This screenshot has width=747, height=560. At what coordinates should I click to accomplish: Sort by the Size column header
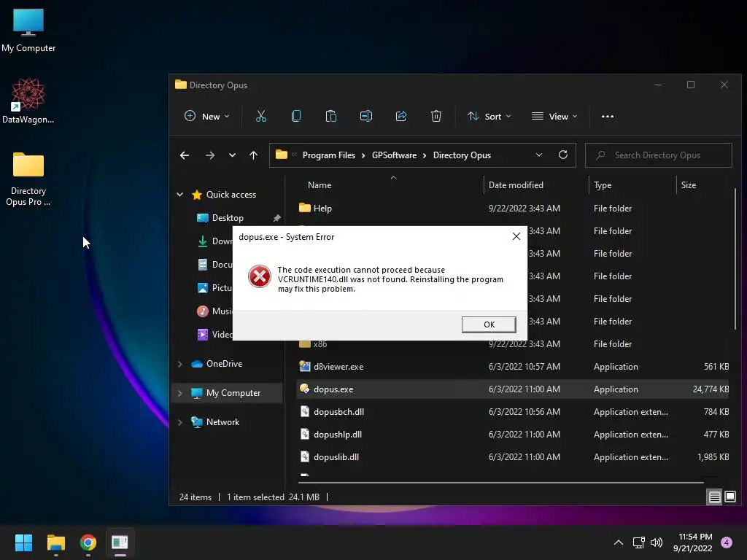point(689,184)
